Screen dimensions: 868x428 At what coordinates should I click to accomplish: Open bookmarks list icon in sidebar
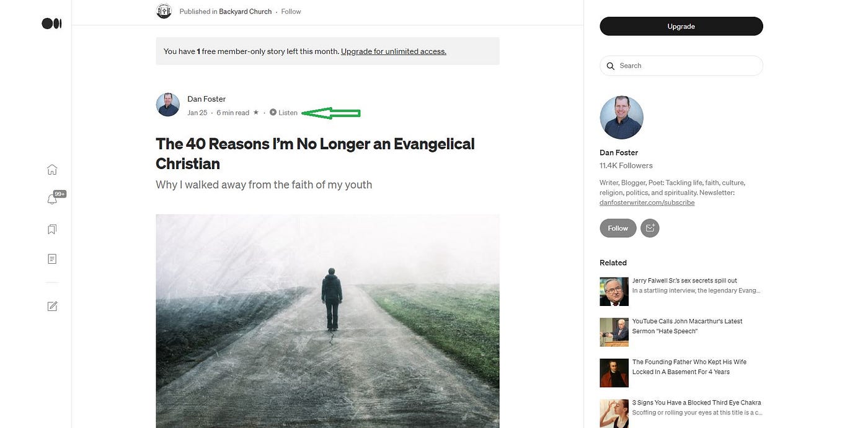52,229
